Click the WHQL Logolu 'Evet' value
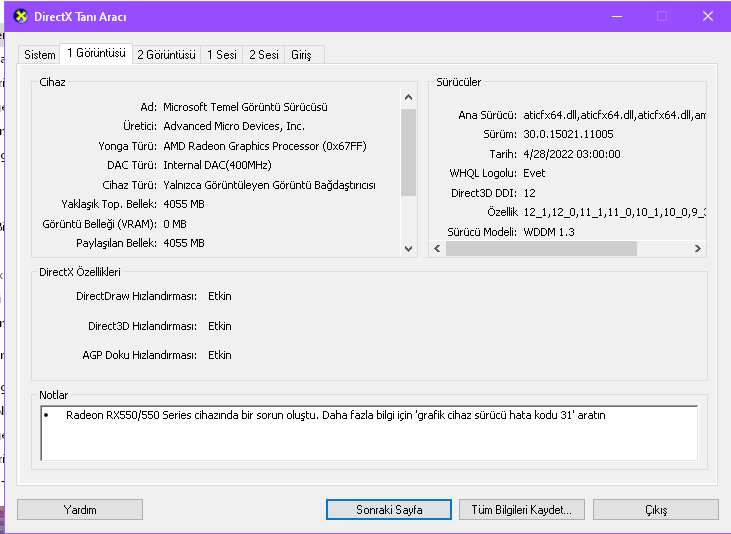The height and width of the screenshot is (534, 731). 534,173
